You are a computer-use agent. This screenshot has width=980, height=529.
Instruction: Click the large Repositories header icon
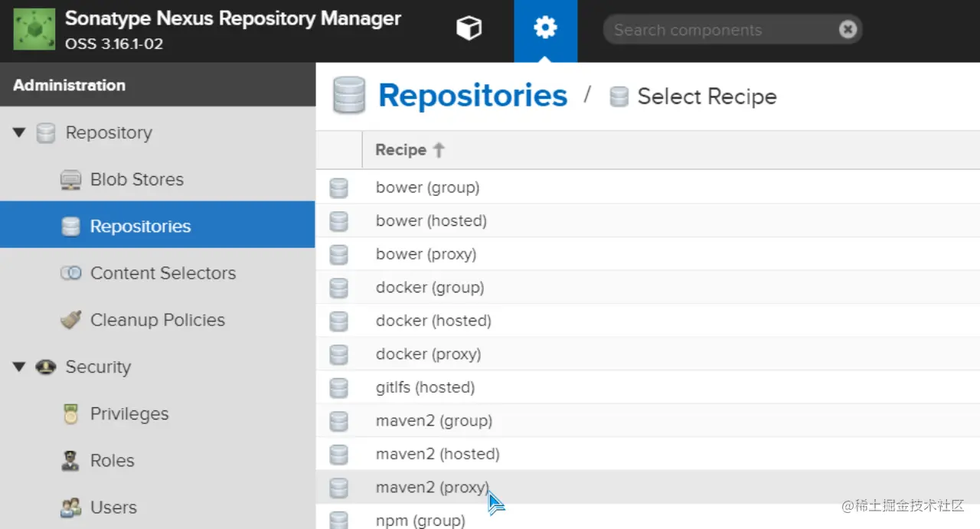coord(349,96)
